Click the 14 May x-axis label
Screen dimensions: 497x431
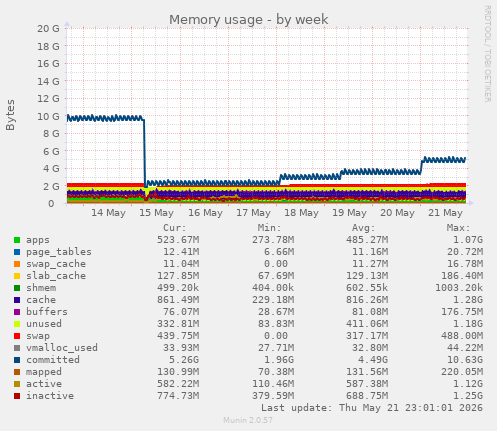click(108, 213)
